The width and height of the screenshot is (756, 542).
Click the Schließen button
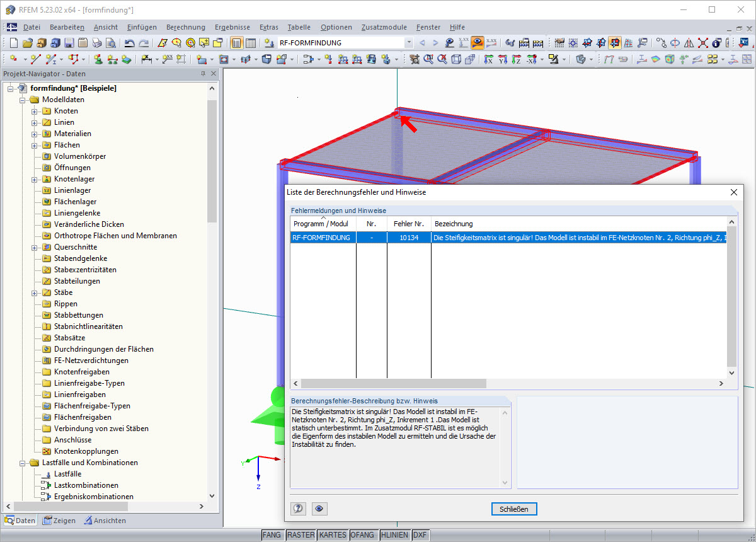tap(514, 509)
